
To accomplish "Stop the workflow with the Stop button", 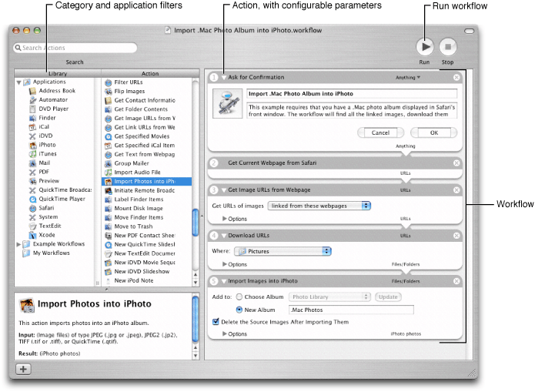I will point(448,45).
